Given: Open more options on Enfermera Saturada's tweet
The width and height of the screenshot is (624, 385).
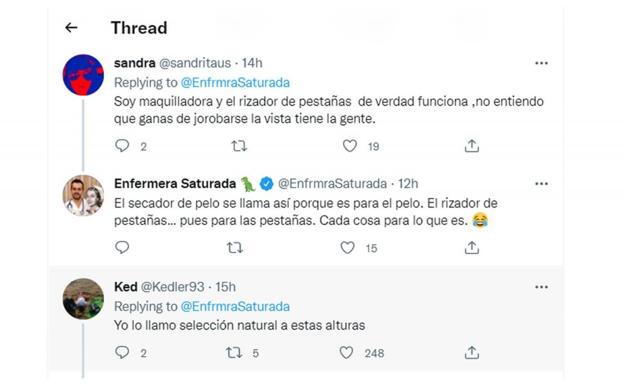Looking at the screenshot, I should pos(541,184).
